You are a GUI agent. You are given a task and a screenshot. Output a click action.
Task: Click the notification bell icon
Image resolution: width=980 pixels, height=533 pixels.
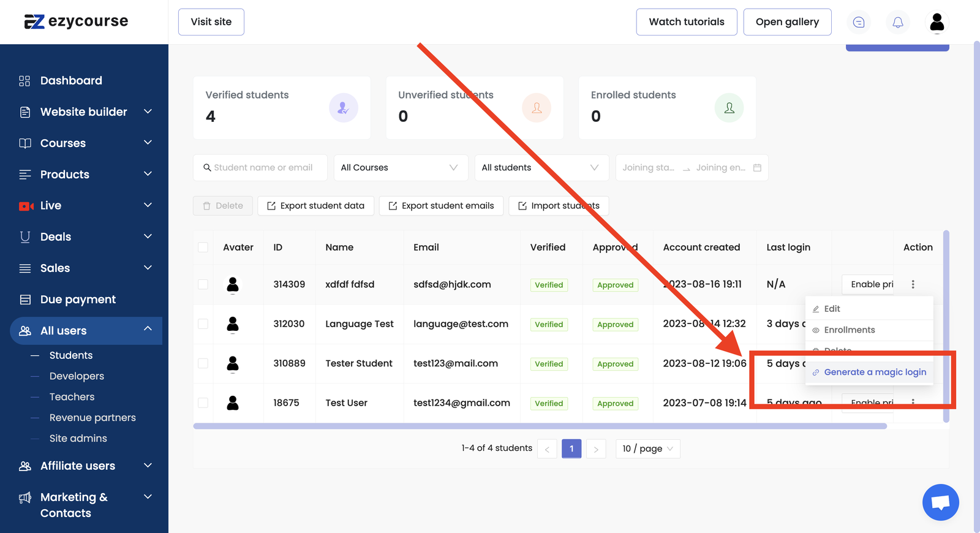(897, 23)
